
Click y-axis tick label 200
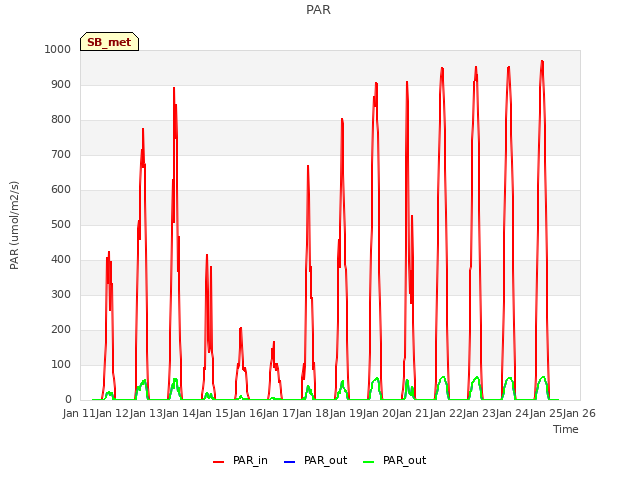pos(61,330)
